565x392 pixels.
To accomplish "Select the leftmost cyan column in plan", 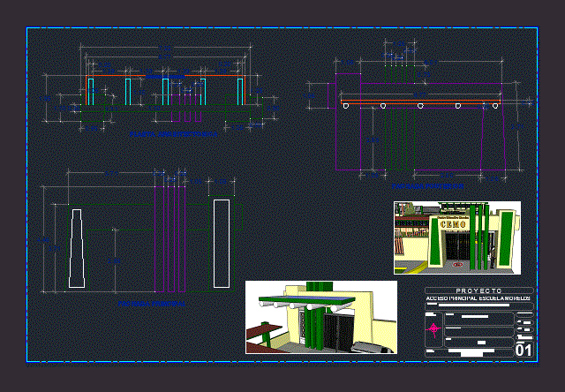I will tap(91, 92).
